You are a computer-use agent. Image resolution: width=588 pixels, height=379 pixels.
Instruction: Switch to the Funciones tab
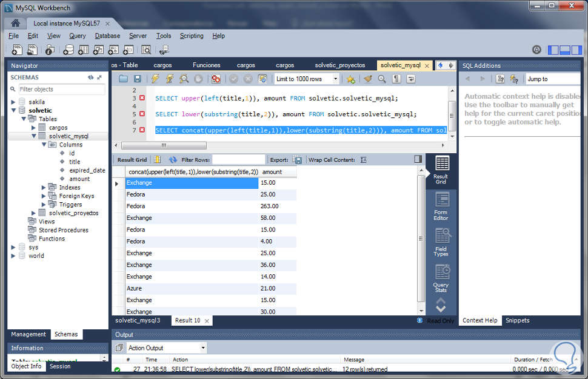click(206, 65)
